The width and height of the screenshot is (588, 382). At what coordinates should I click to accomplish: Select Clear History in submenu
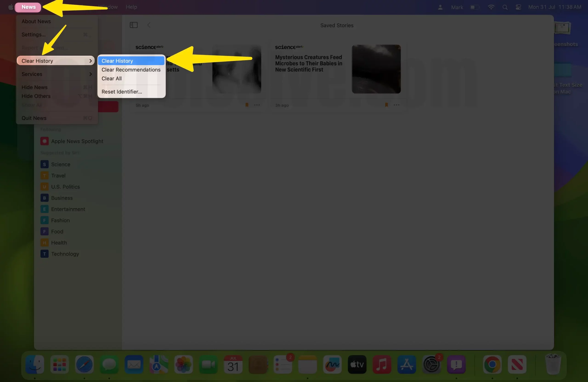click(131, 61)
